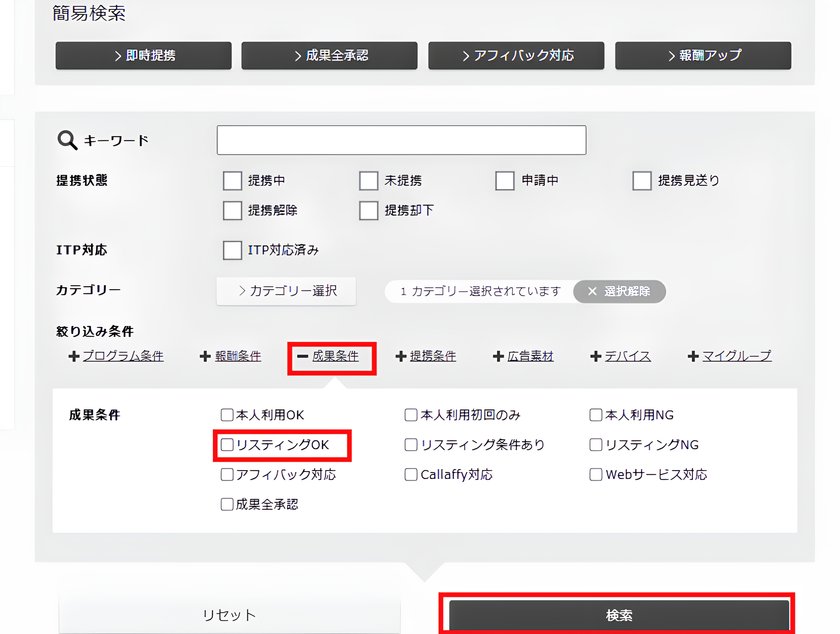
Task: Enable the 本人利用OK checkbox
Action: pos(227,414)
